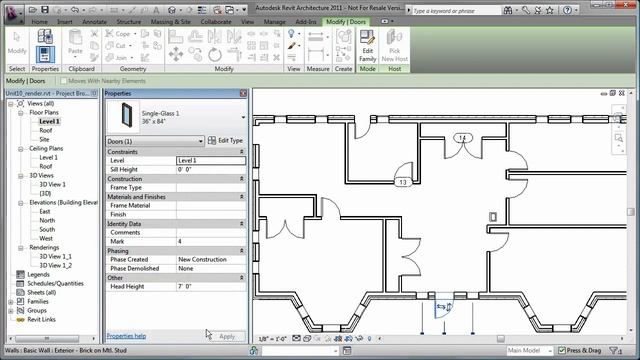
Task: Click the Override Graphics paintbrush icon
Action: point(291,46)
